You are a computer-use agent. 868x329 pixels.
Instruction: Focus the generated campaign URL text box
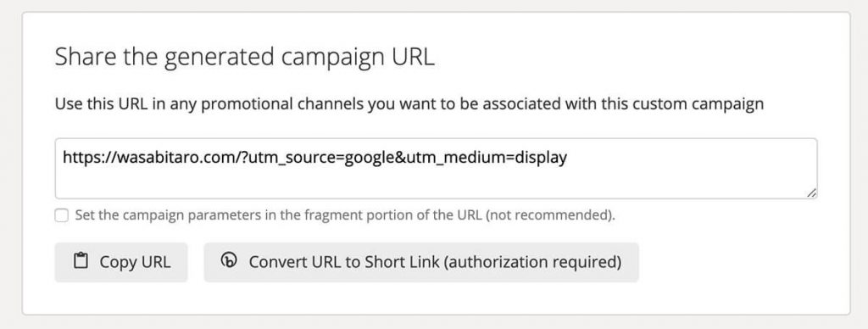point(437,169)
